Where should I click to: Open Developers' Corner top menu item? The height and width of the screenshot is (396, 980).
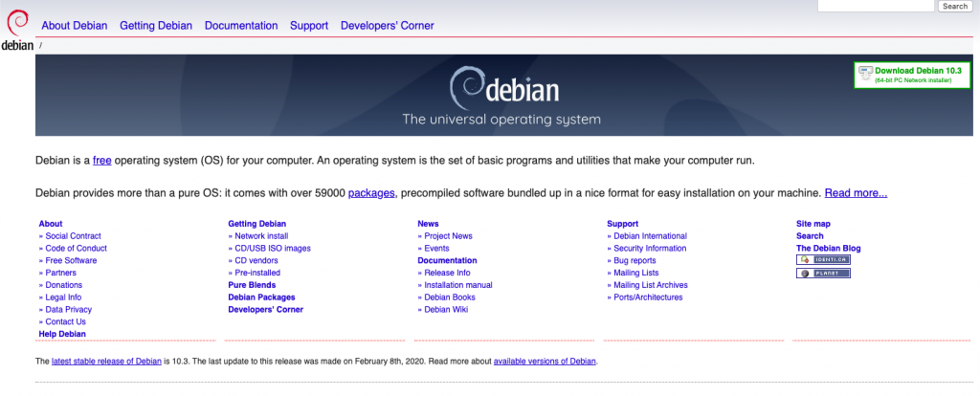(387, 26)
